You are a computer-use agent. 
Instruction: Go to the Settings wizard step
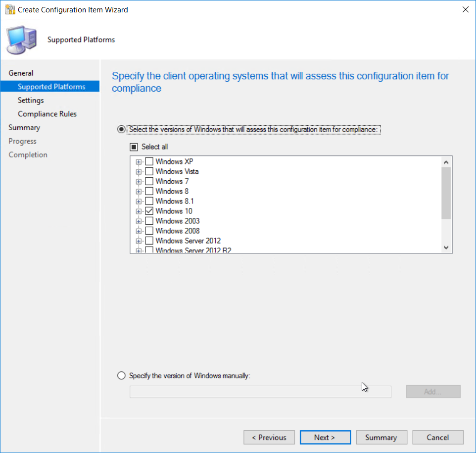click(x=31, y=101)
